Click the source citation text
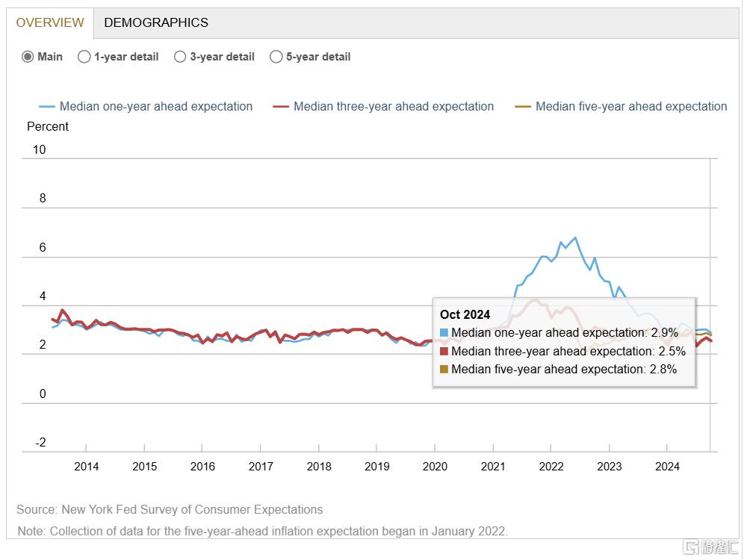The height and width of the screenshot is (560, 744). 170,510
